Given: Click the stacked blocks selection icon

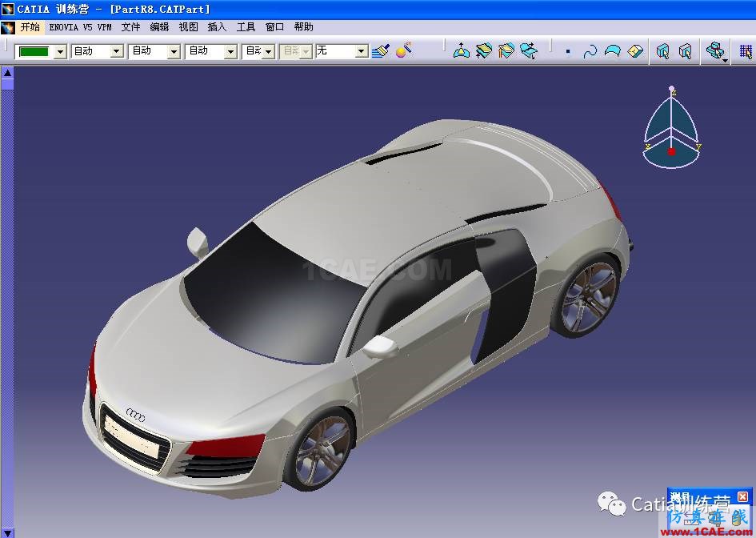Looking at the screenshot, I should [x=714, y=50].
